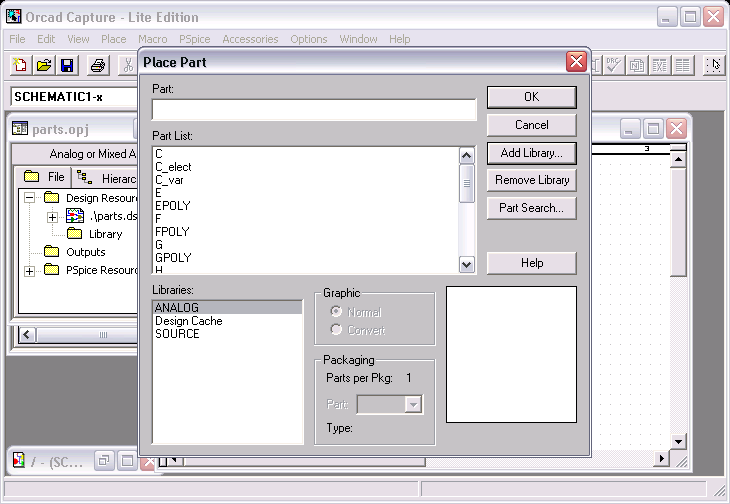
Task: Restore the minimized schematic page window
Action: click(x=104, y=461)
